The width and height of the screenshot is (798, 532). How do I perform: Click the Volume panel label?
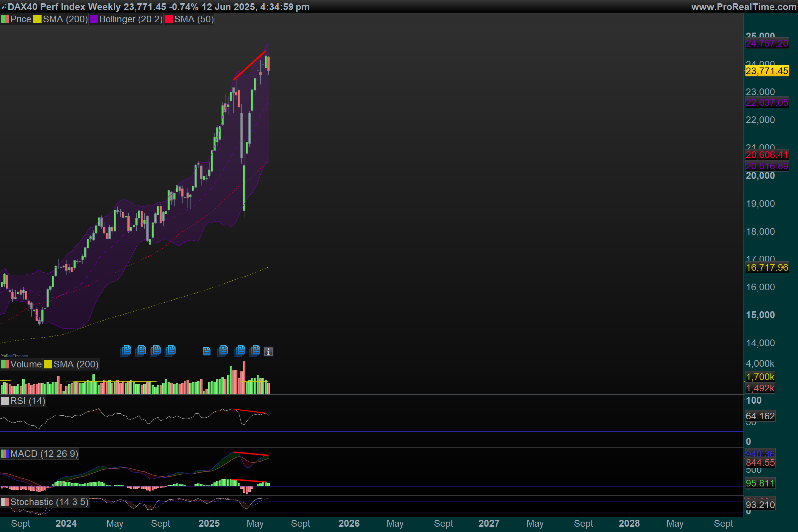26,364
